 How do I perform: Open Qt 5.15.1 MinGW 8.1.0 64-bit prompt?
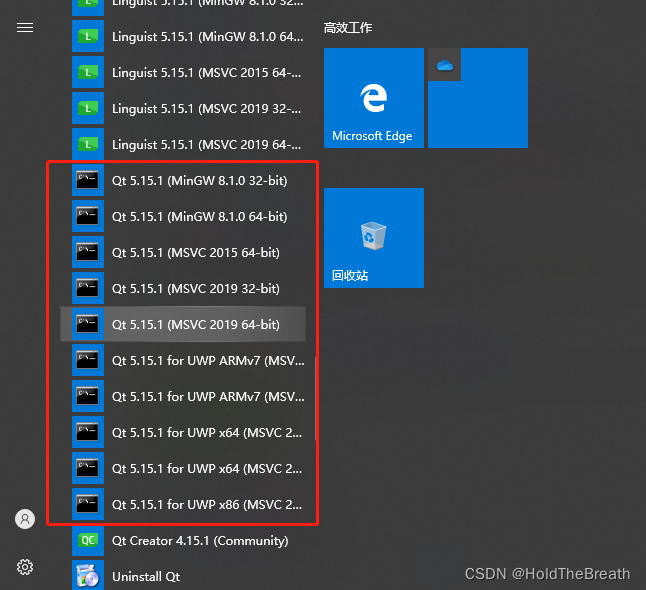click(x=183, y=216)
